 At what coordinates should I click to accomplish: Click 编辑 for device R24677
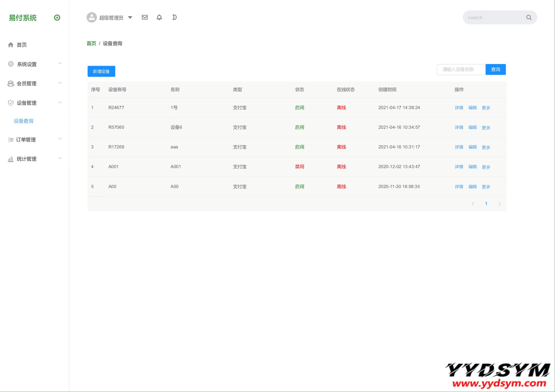point(473,108)
